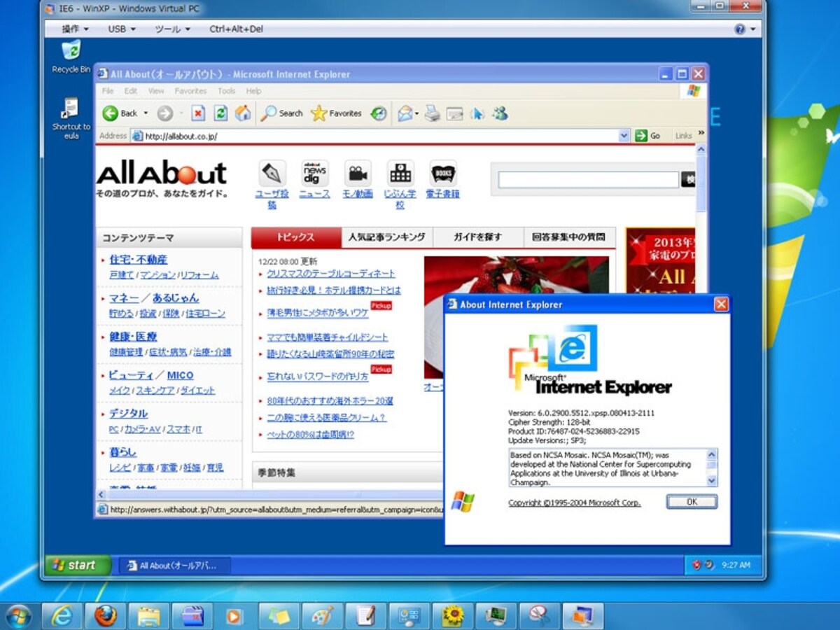Open the Favorites menu in menu bar
The image size is (840, 630).
(x=190, y=91)
